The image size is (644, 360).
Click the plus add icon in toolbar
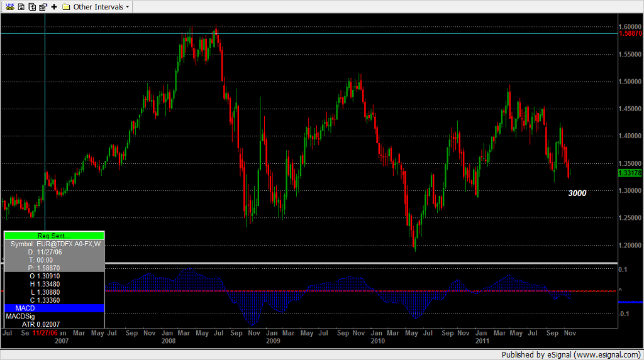click(54, 6)
